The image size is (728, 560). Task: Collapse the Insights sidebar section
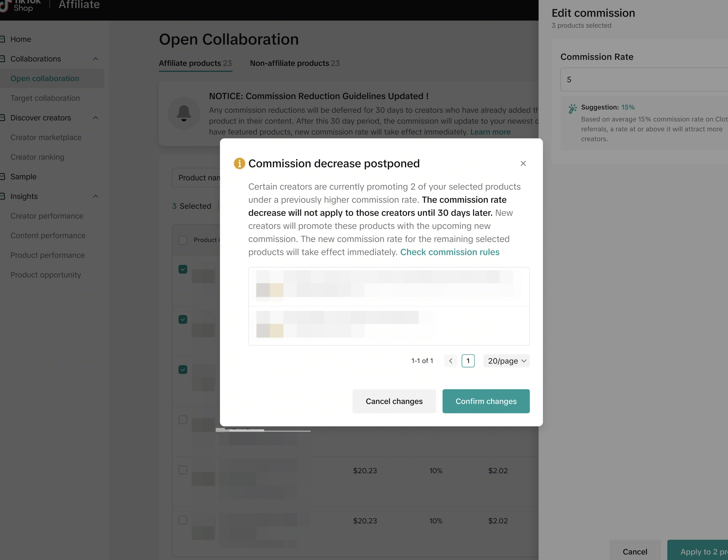click(x=96, y=196)
